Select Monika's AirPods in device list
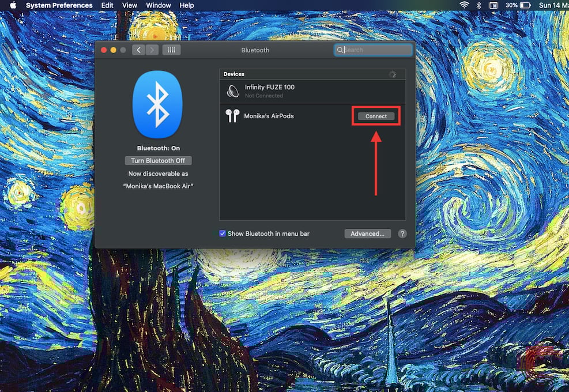This screenshot has width=569, height=392. (312, 116)
